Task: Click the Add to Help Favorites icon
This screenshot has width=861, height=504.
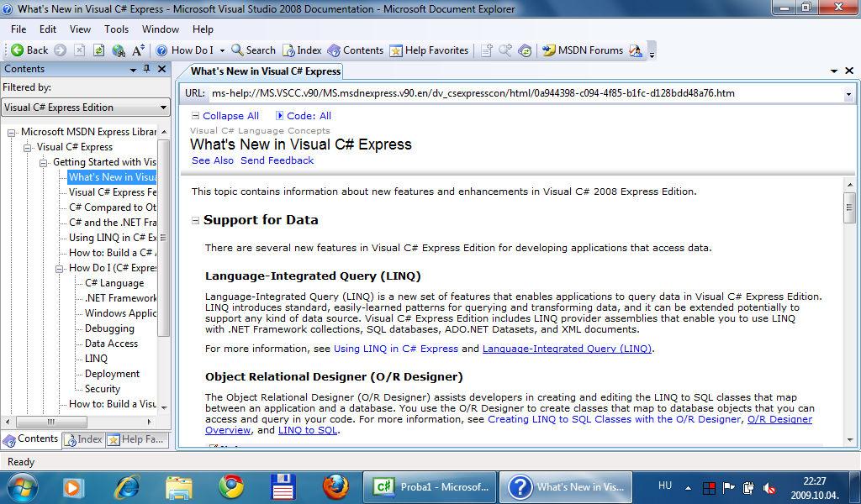Action: [487, 50]
